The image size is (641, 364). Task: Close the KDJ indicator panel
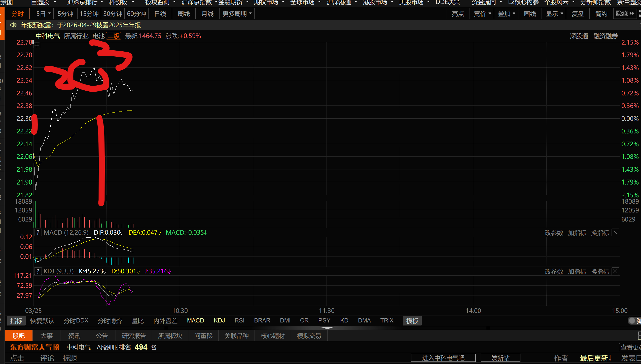coord(615,271)
